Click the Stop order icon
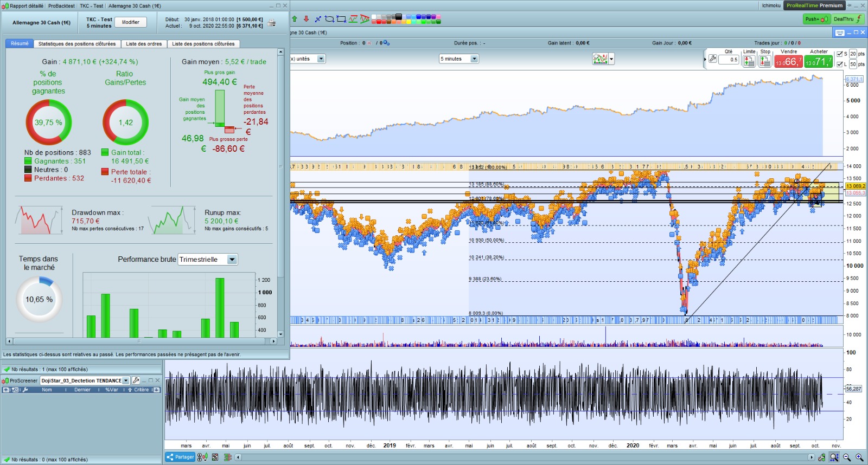Image resolution: width=868 pixels, height=465 pixels. (x=765, y=61)
